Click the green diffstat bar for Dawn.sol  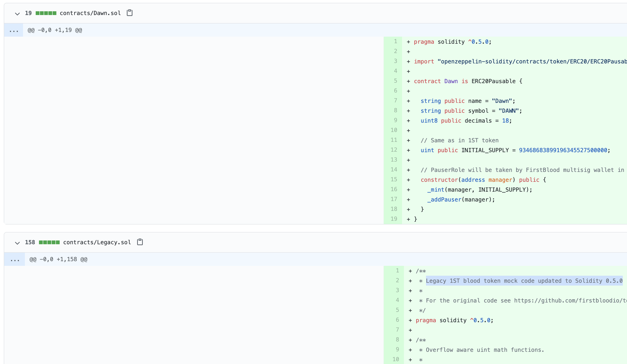point(46,13)
